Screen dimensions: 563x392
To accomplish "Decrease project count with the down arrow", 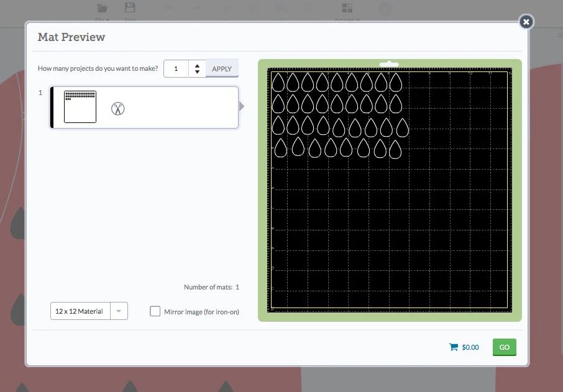I will click(x=197, y=72).
